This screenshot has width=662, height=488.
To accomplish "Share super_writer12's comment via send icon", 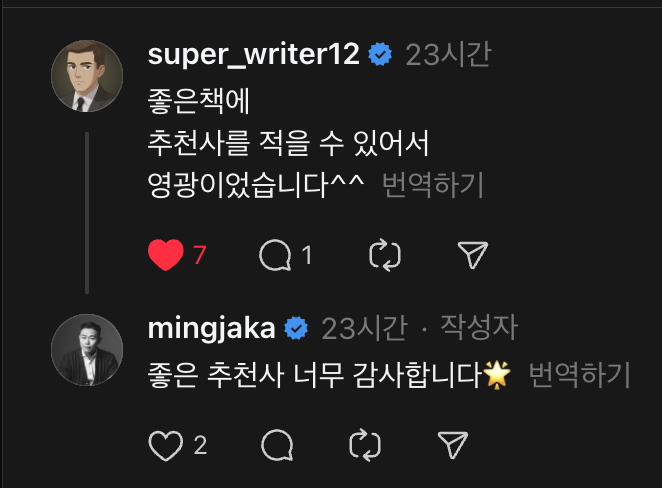I will (472, 256).
